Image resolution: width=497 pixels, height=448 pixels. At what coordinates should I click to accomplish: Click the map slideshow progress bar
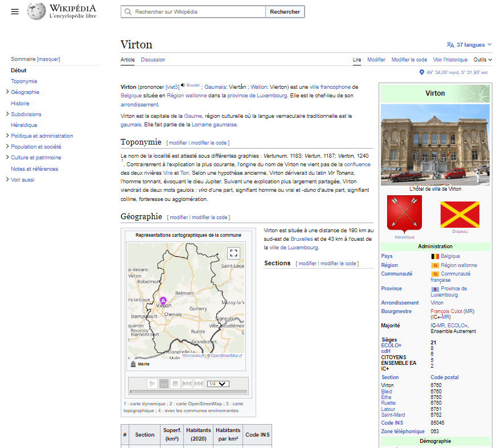pyautogui.click(x=188, y=392)
